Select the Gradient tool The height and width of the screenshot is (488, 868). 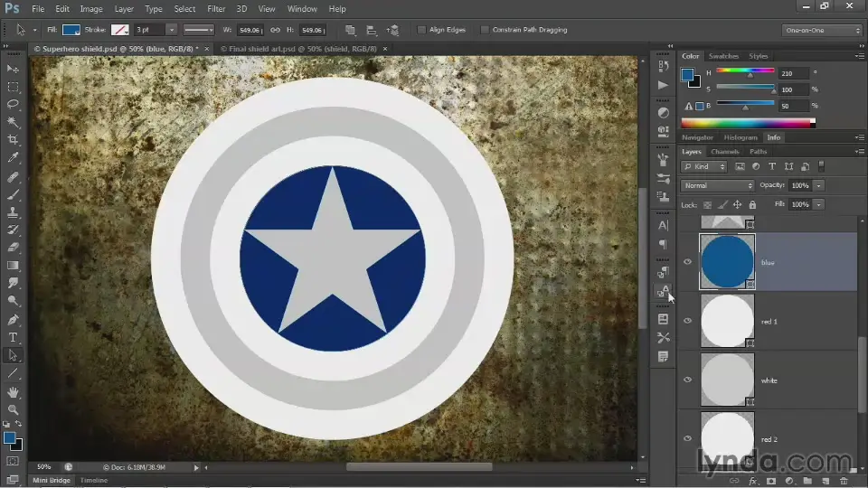pyautogui.click(x=14, y=266)
